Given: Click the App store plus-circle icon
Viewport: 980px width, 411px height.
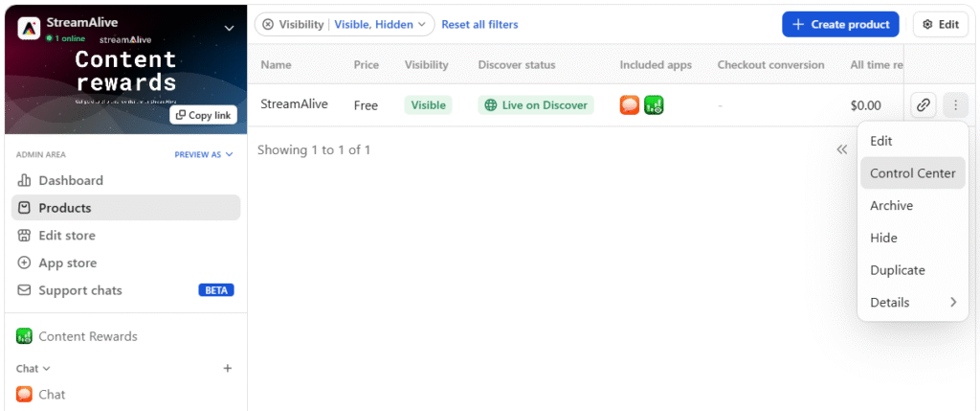Looking at the screenshot, I should (24, 263).
